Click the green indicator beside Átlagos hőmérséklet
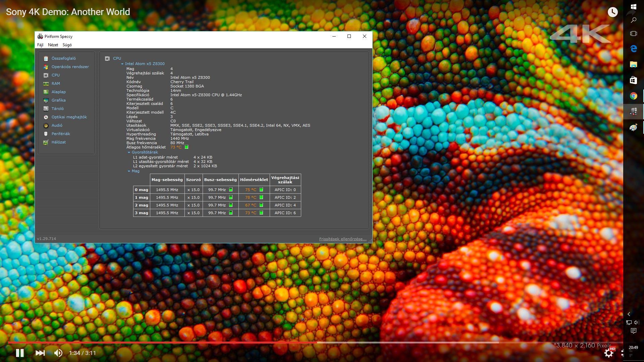The width and height of the screenshot is (644, 362). [x=186, y=147]
